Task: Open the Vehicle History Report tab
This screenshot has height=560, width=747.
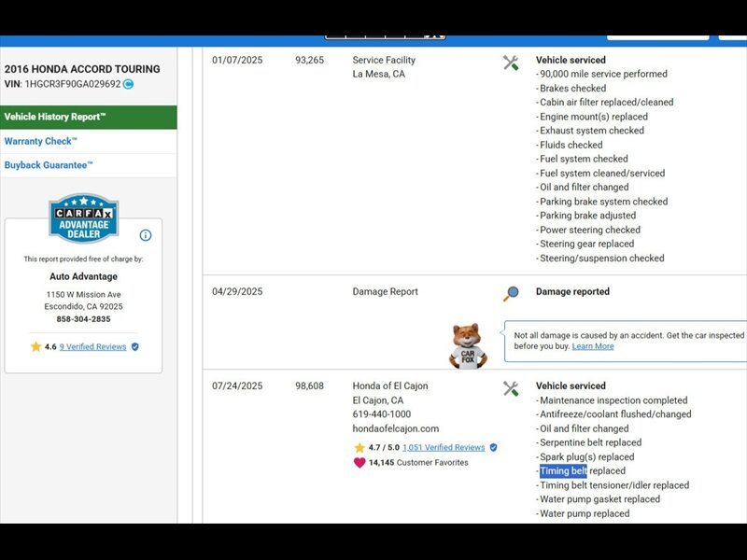Action: [56, 117]
